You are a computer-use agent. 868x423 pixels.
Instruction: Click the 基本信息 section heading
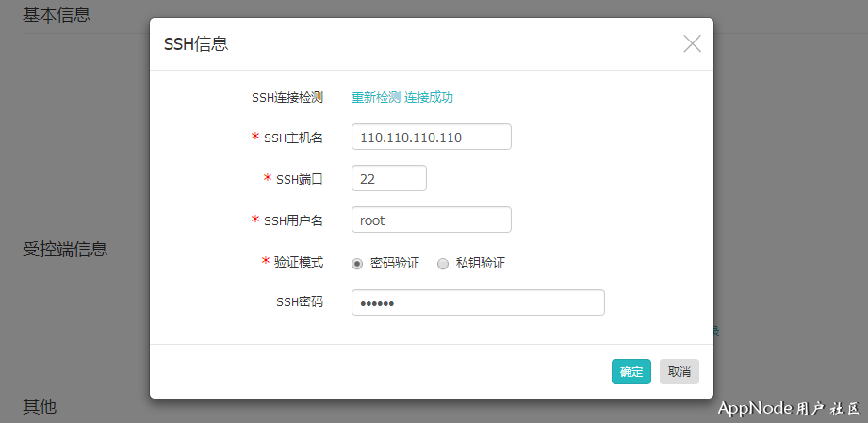pyautogui.click(x=57, y=15)
